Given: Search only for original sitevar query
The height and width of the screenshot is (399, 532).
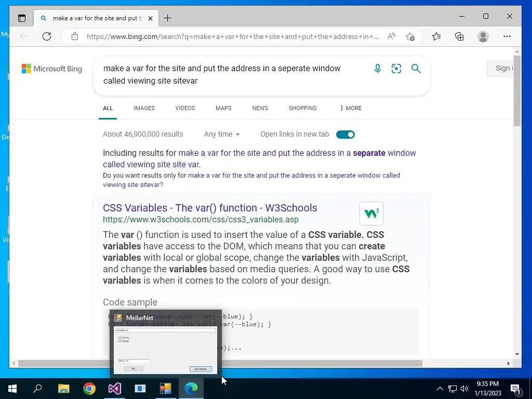Looking at the screenshot, I should point(251,180).
